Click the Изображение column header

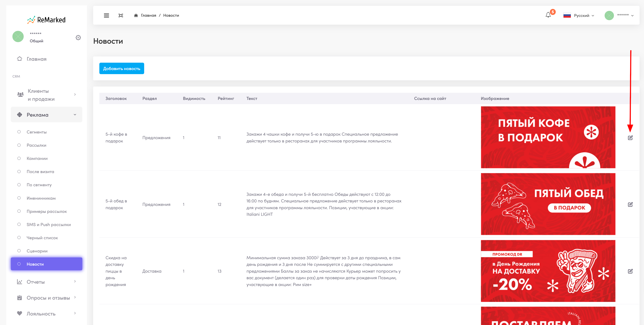click(495, 99)
